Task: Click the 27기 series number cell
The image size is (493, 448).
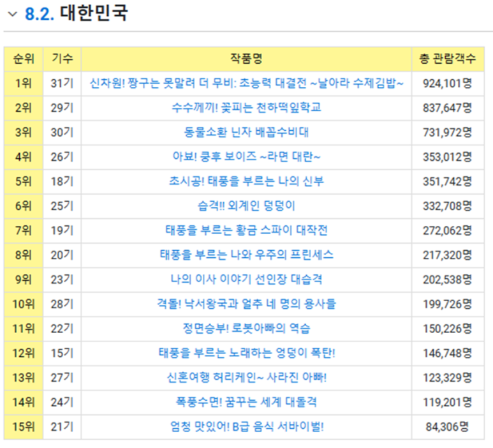Action: tap(62, 378)
